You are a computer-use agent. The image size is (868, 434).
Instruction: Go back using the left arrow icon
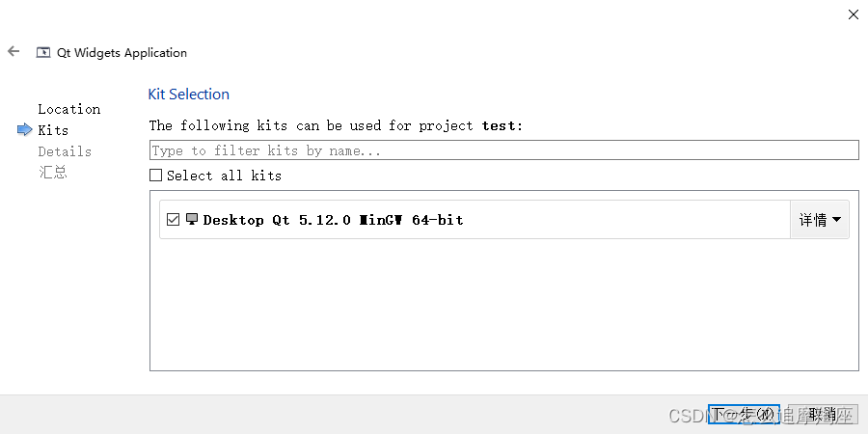(14, 51)
